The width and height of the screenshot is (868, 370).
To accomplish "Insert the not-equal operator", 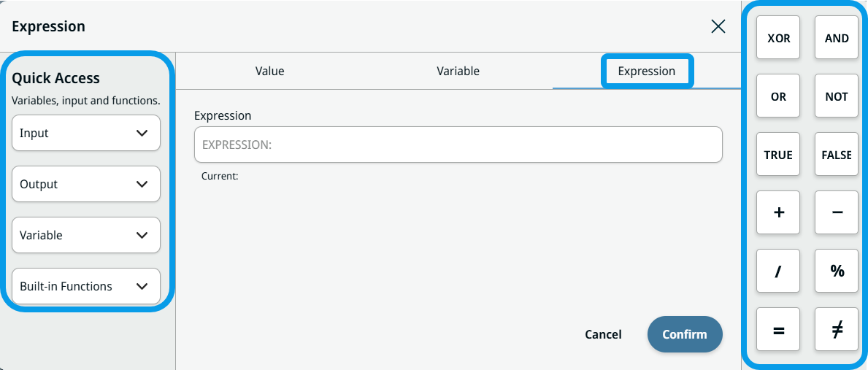I will pyautogui.click(x=837, y=329).
